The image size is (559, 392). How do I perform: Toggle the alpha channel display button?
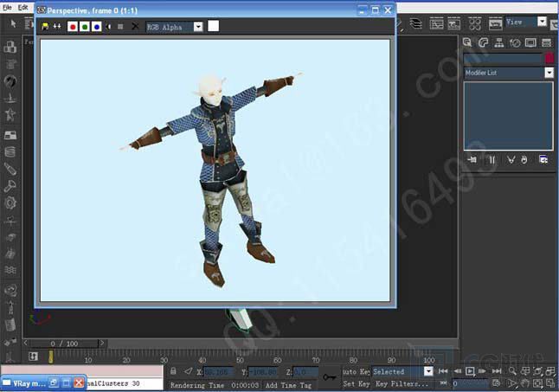click(109, 27)
